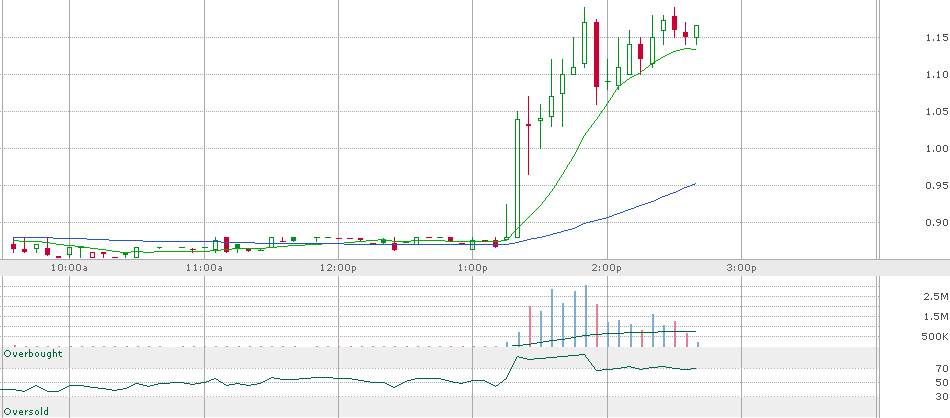Click the 0.95 price axis label
Screen dimensions: 950x418
pyautogui.click(x=936, y=185)
